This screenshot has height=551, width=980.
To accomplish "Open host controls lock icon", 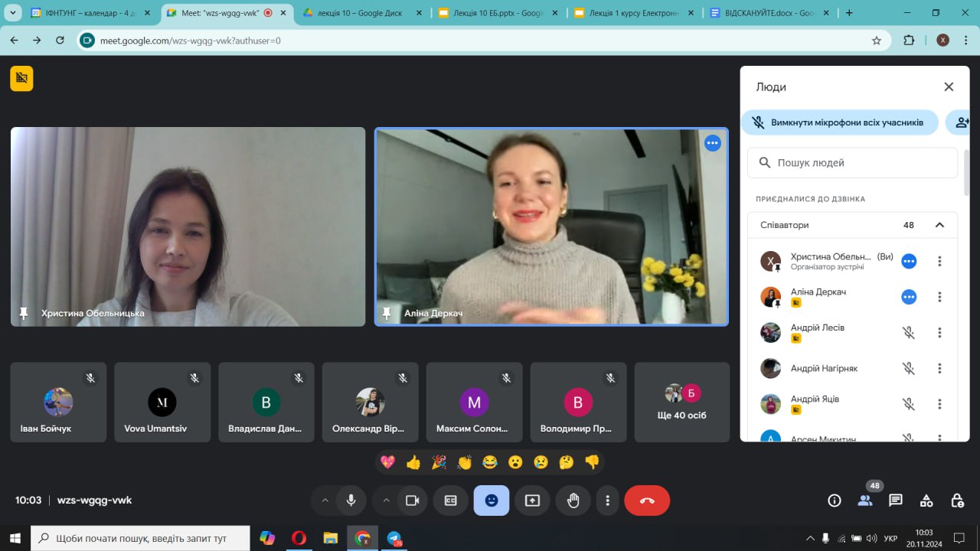I will pyautogui.click(x=957, y=500).
